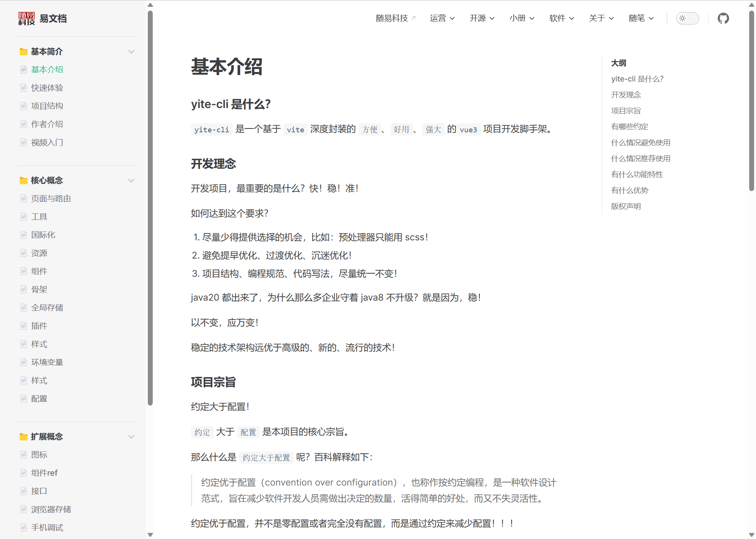Open the 页面与路由 sidebar page
Screen dimensions: 756x539
(x=51, y=199)
